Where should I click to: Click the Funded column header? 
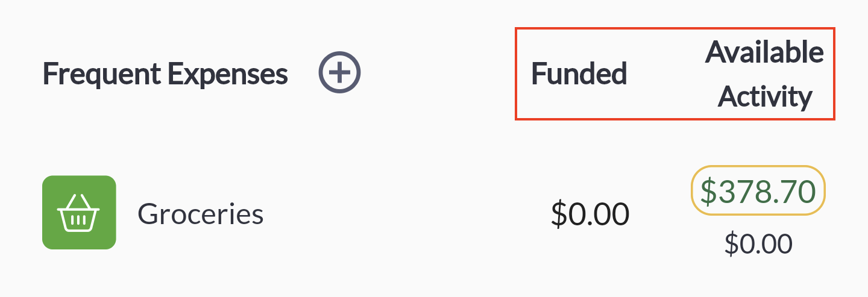(579, 73)
